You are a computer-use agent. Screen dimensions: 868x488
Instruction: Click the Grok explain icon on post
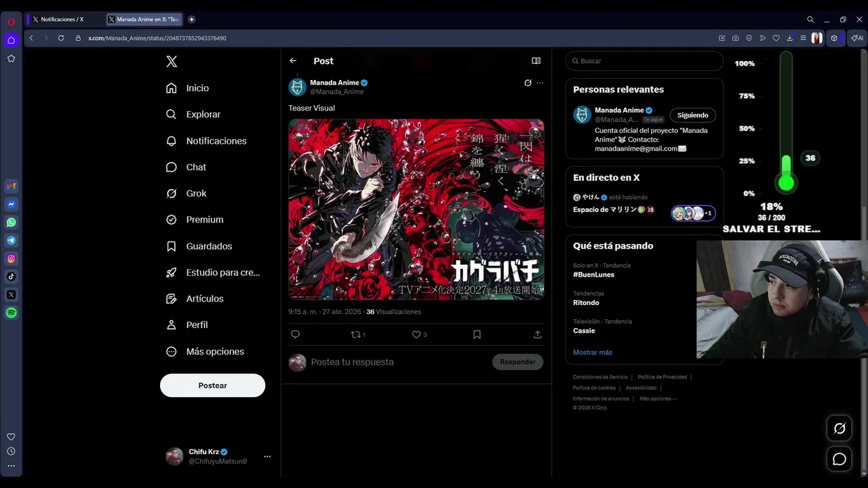(528, 83)
